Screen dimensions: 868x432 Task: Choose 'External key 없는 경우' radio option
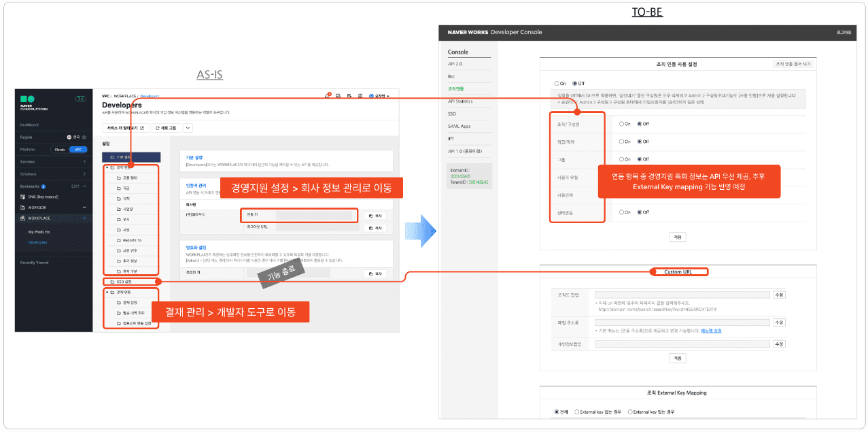point(576,412)
